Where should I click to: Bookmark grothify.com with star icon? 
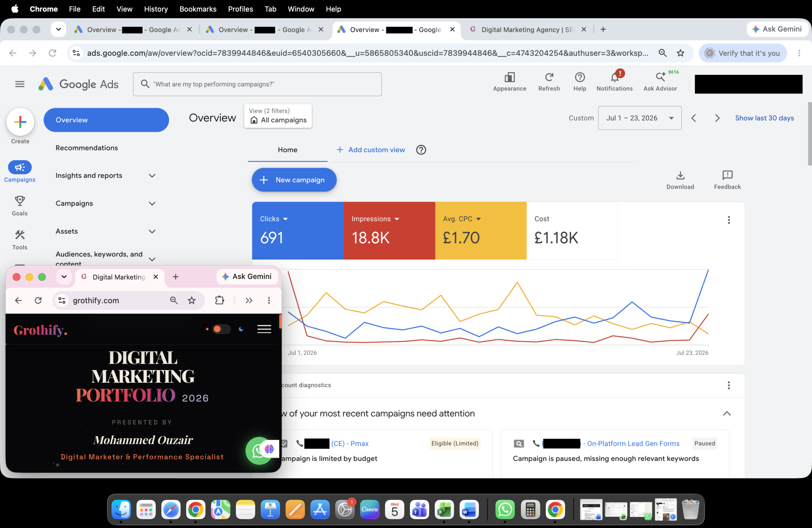tap(192, 300)
